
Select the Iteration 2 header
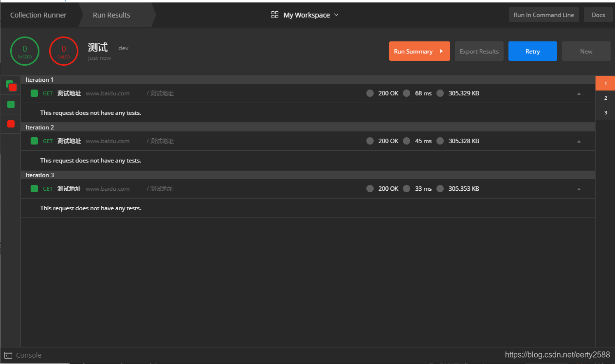coord(308,127)
